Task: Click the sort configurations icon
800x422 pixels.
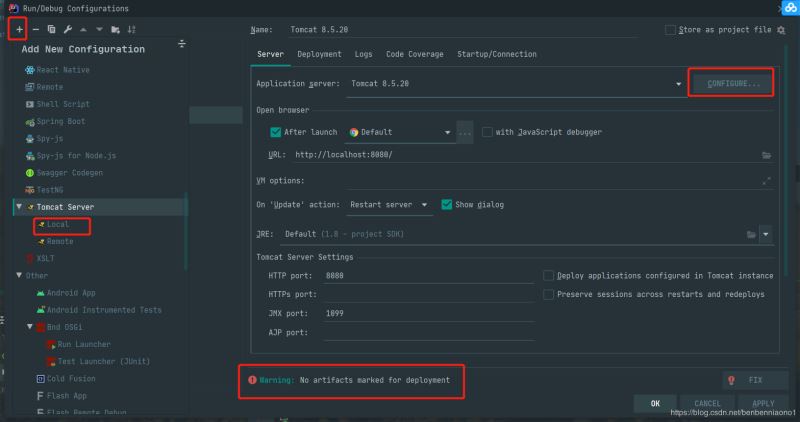Action: pos(132,30)
